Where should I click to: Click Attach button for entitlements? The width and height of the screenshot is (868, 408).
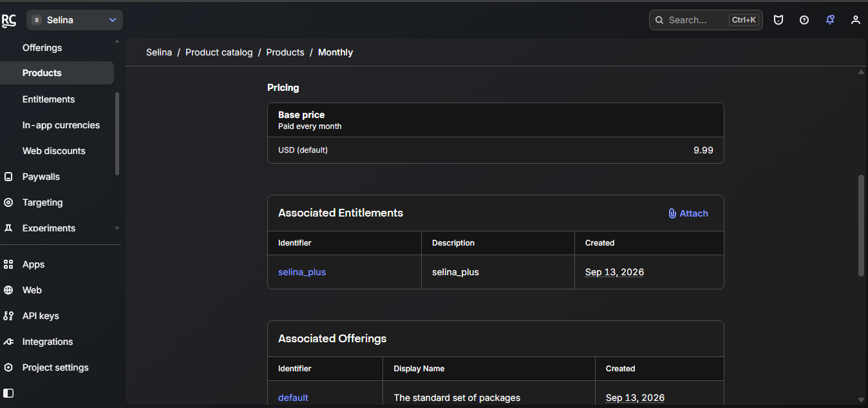tap(688, 213)
